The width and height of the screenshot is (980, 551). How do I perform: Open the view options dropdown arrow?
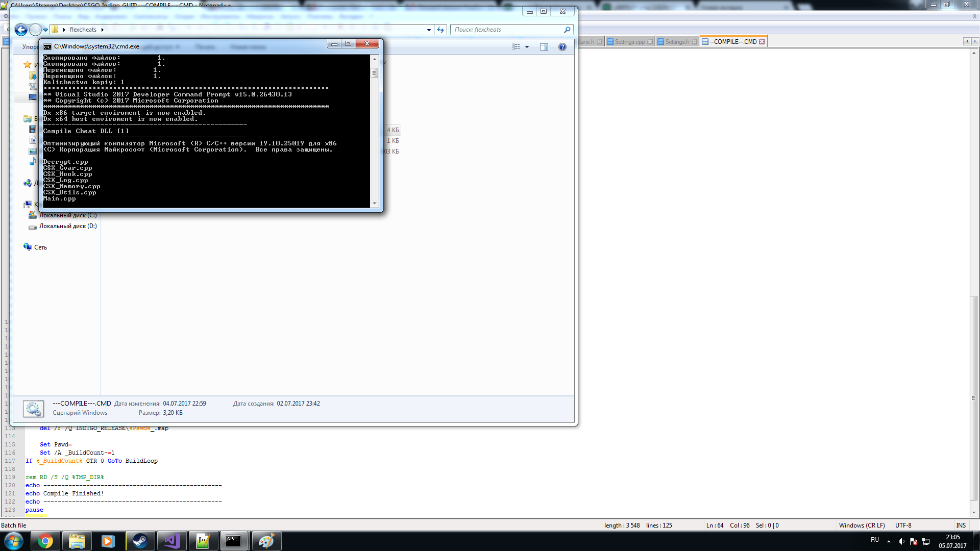point(527,47)
